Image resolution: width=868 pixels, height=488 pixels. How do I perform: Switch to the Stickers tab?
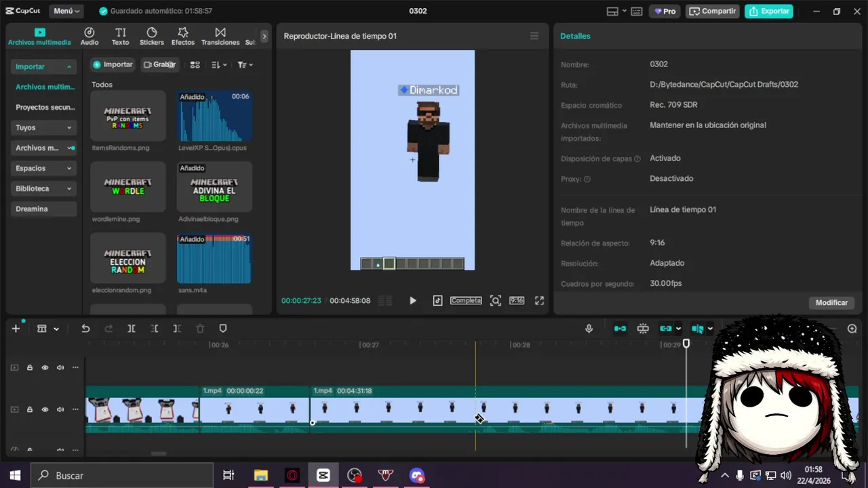(152, 37)
